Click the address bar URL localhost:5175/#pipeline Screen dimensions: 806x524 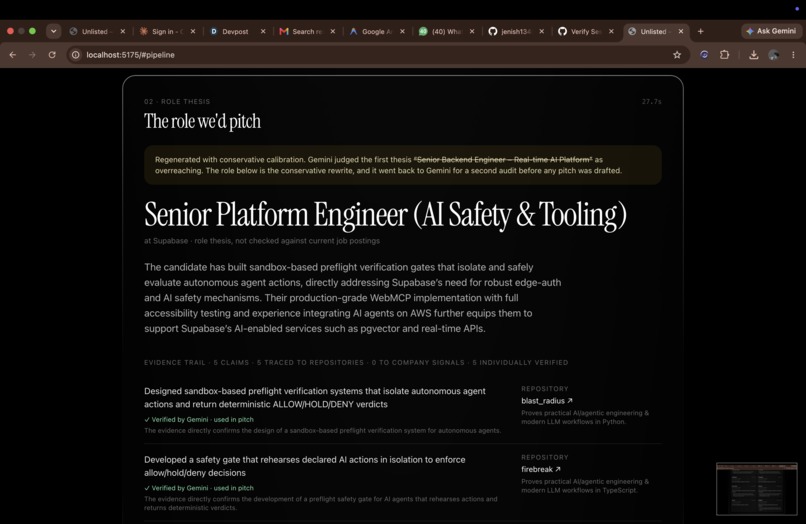point(131,55)
